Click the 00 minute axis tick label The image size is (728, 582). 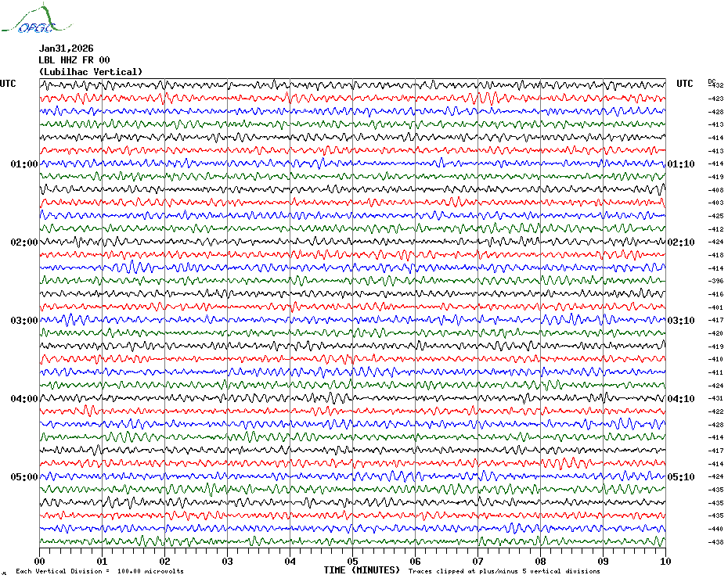[40, 562]
